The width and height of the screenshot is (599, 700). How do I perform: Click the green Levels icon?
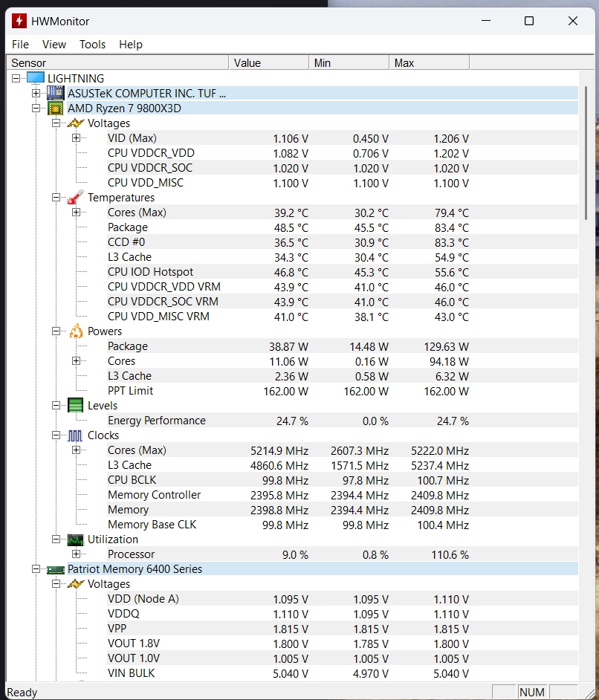point(75,406)
